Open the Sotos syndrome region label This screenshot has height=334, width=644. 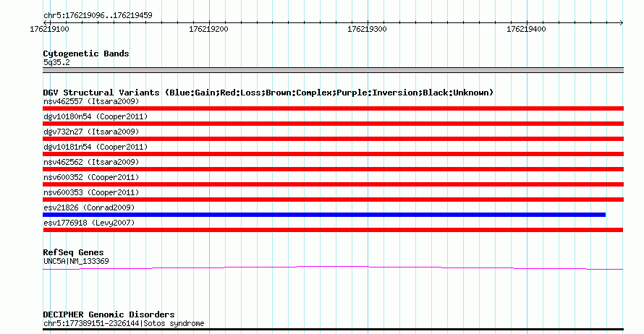124,323
